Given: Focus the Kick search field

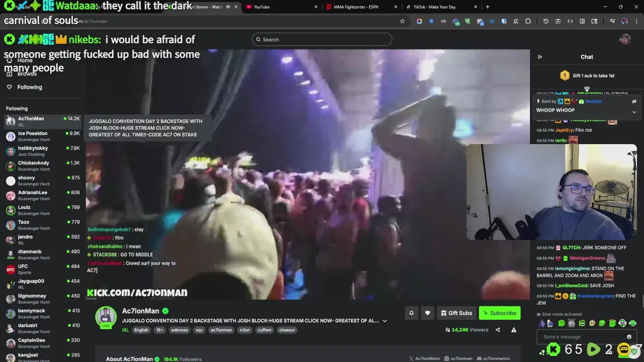Looking at the screenshot, I should 322,40.
